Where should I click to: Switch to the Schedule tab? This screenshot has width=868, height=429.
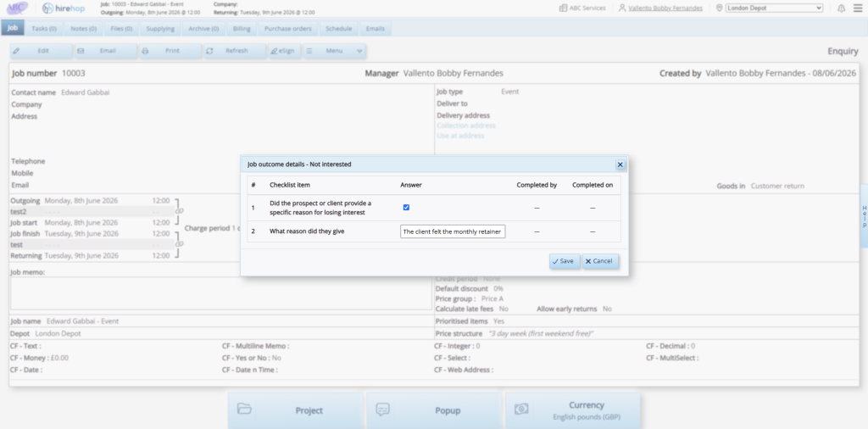pyautogui.click(x=339, y=29)
